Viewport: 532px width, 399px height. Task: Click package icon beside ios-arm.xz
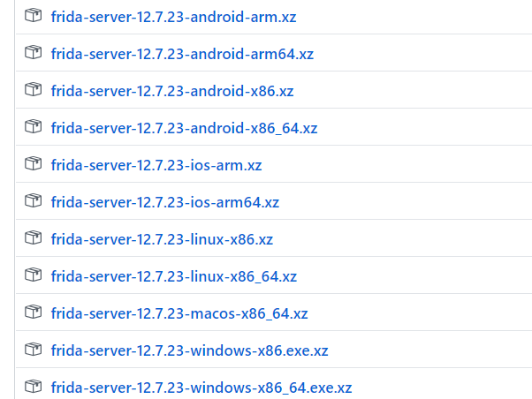pyautogui.click(x=34, y=163)
